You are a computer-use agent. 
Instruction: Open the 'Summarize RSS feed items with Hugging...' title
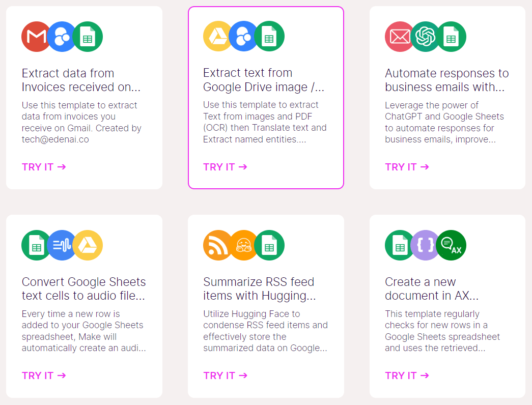tap(259, 288)
